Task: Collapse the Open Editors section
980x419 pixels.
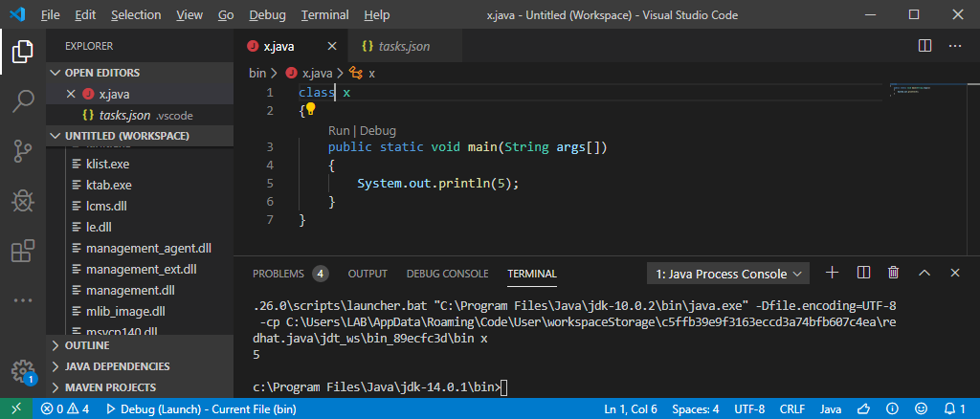Action: 101,73
